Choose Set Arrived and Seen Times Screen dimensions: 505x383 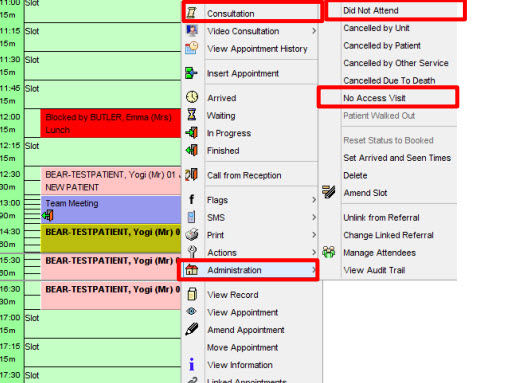397,158
